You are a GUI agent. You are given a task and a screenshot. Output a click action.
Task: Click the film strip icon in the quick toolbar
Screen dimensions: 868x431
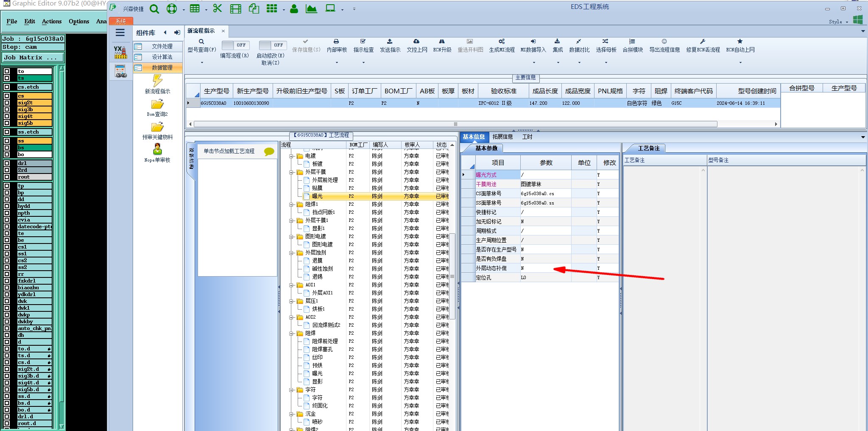click(235, 9)
